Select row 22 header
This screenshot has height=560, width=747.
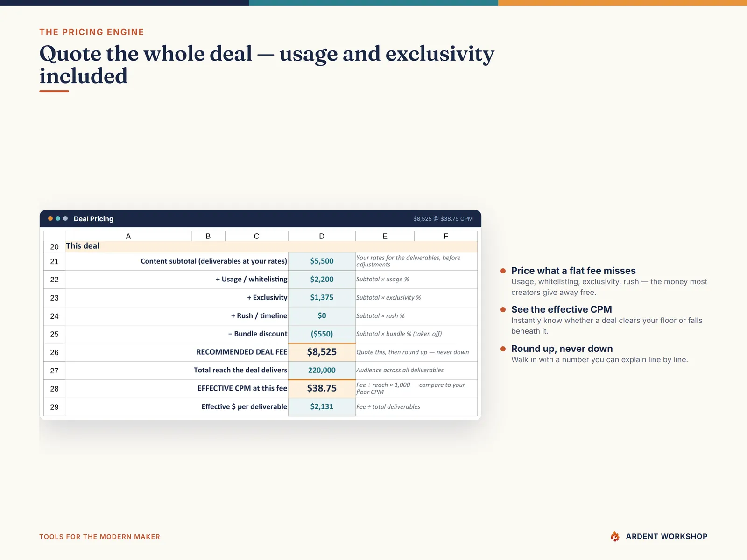pos(55,280)
